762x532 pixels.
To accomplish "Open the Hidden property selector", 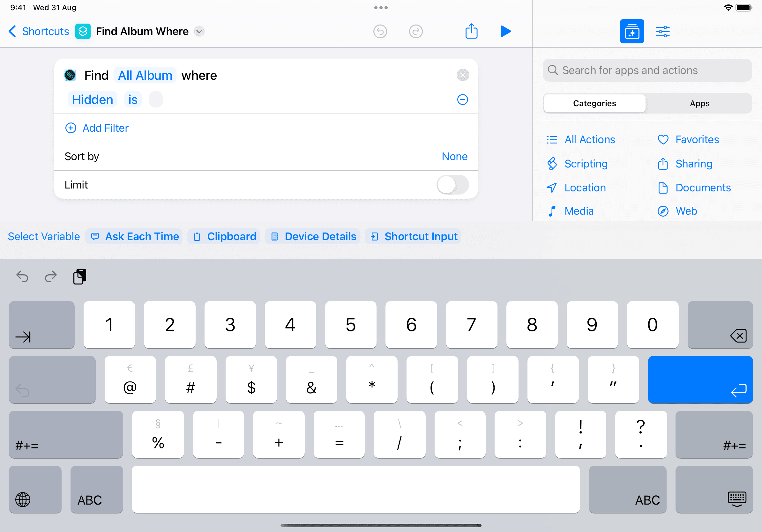I will click(92, 100).
